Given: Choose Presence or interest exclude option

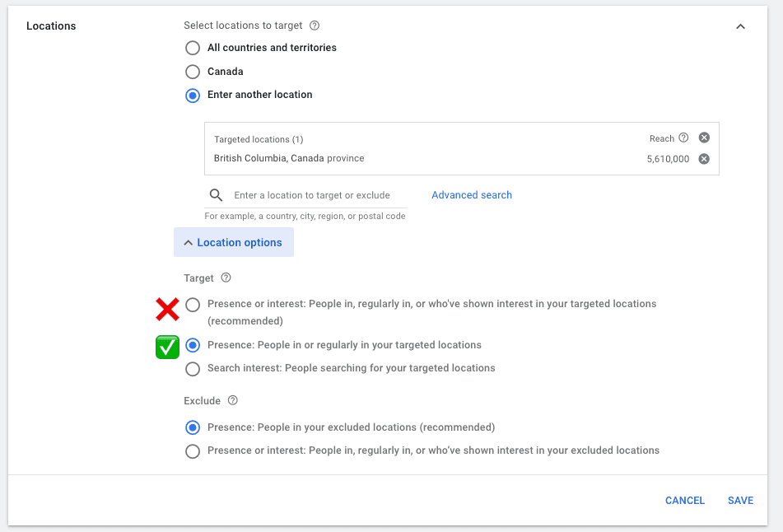Looking at the screenshot, I should 193,451.
